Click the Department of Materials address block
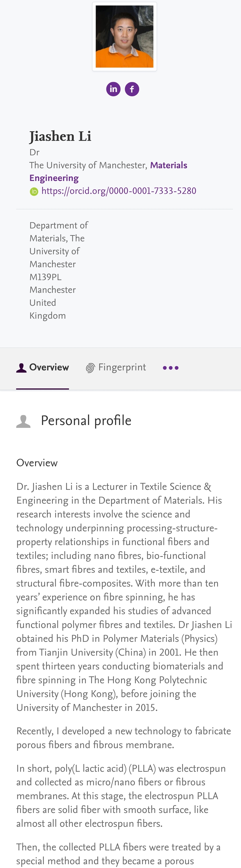Screen dimensions: 241x868 (x=58, y=270)
